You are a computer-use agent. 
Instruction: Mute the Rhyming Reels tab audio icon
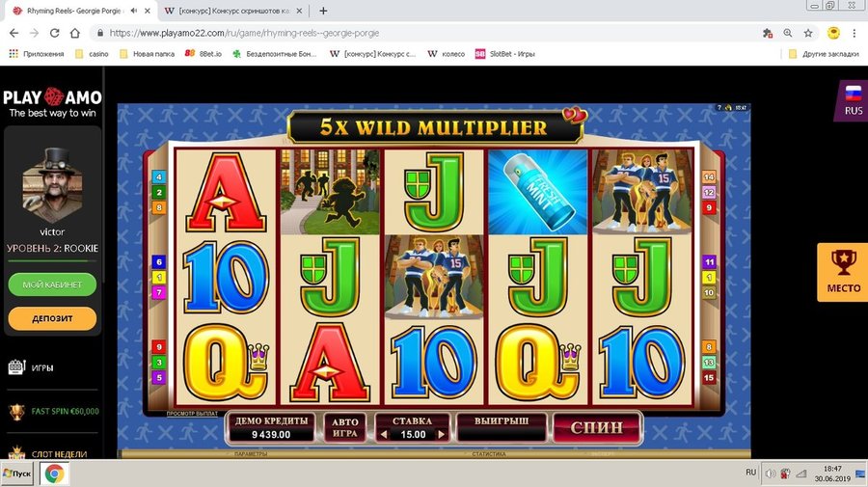(133, 11)
